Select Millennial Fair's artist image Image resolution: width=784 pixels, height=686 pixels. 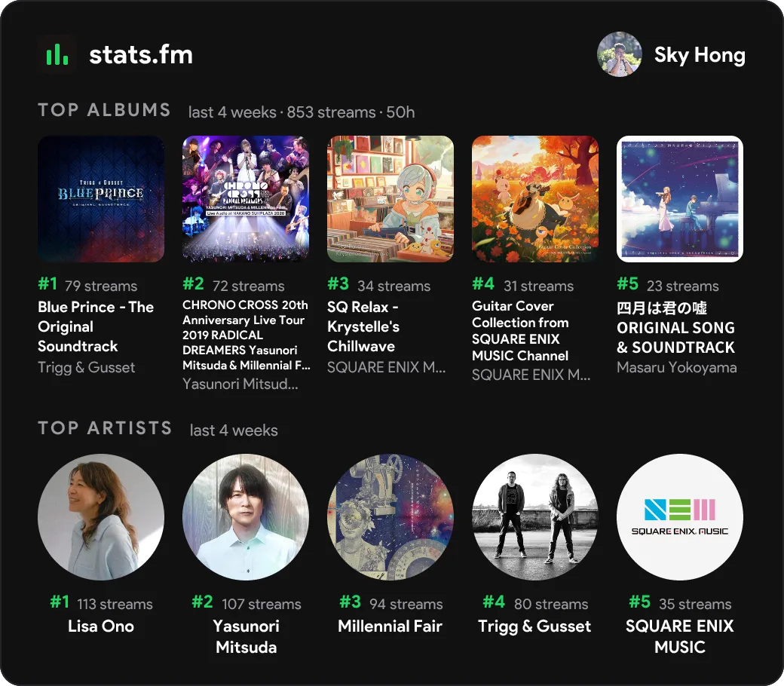[390, 517]
